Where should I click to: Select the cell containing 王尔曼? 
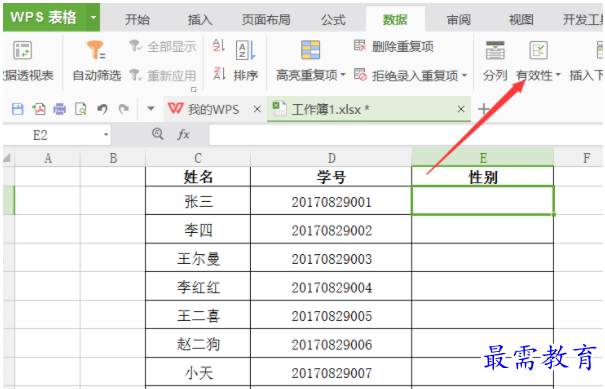(198, 258)
